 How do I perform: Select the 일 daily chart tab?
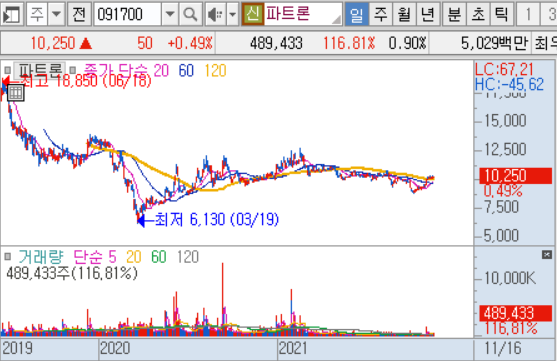(x=356, y=14)
